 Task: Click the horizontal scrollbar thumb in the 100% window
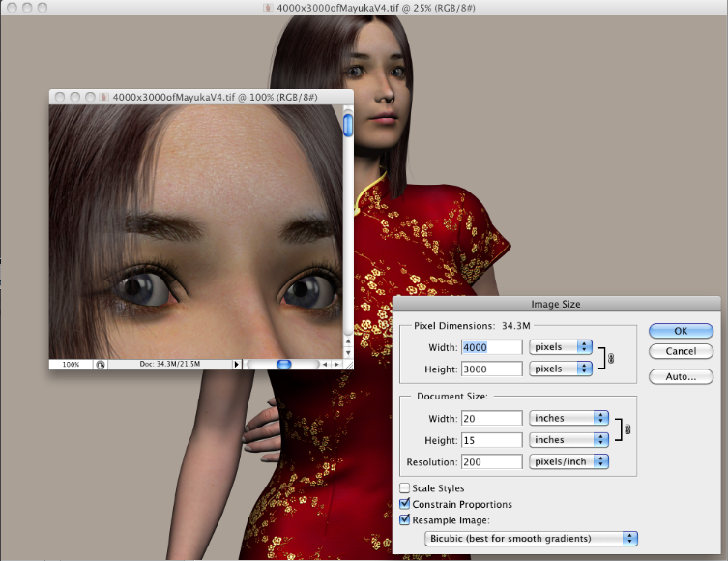(x=283, y=365)
